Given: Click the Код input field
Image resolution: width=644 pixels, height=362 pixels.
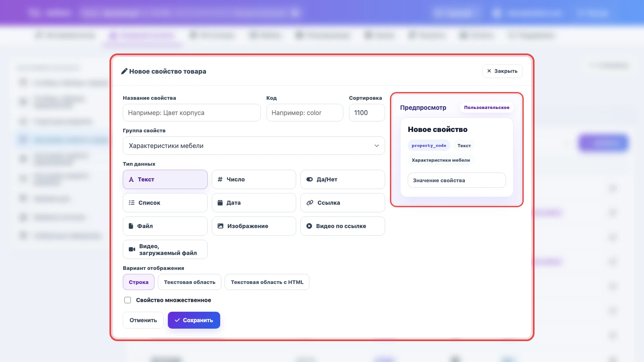Looking at the screenshot, I should click(x=305, y=113).
